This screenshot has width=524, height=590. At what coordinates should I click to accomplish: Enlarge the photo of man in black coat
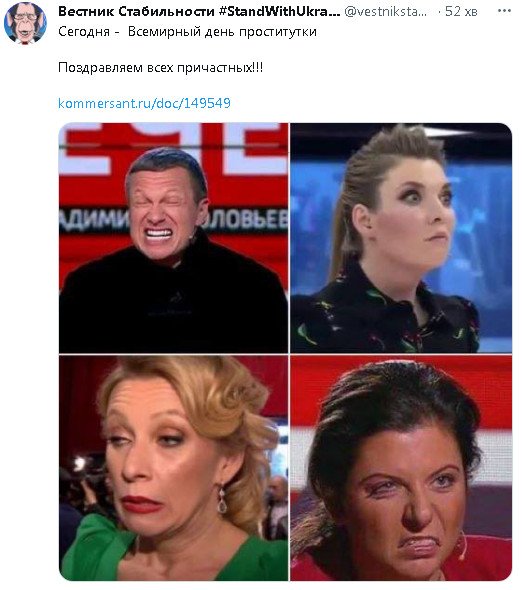(173, 238)
